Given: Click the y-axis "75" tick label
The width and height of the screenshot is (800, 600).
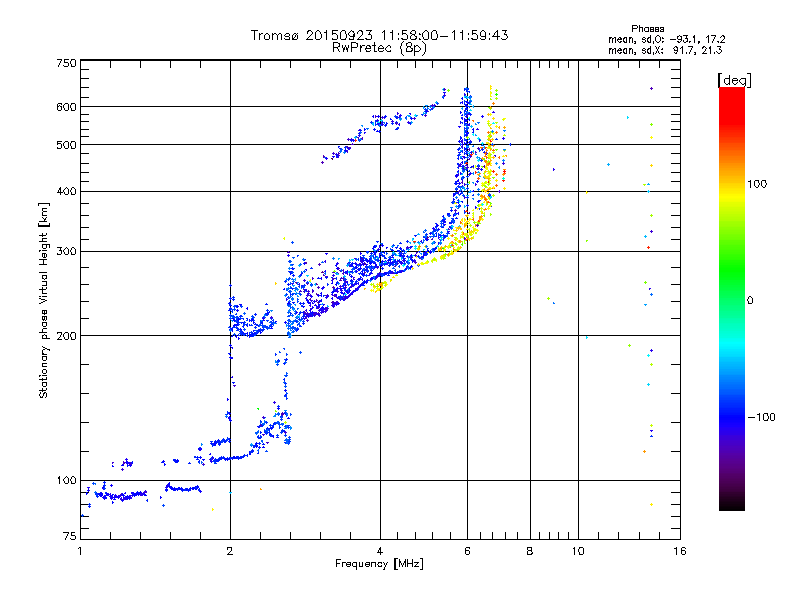Looking at the screenshot, I should (70, 536).
